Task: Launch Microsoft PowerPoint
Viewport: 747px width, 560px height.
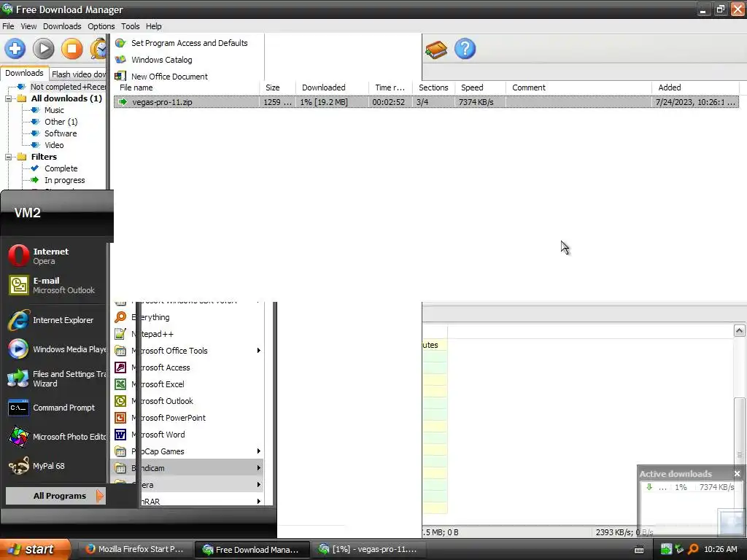Action: pyautogui.click(x=187, y=418)
